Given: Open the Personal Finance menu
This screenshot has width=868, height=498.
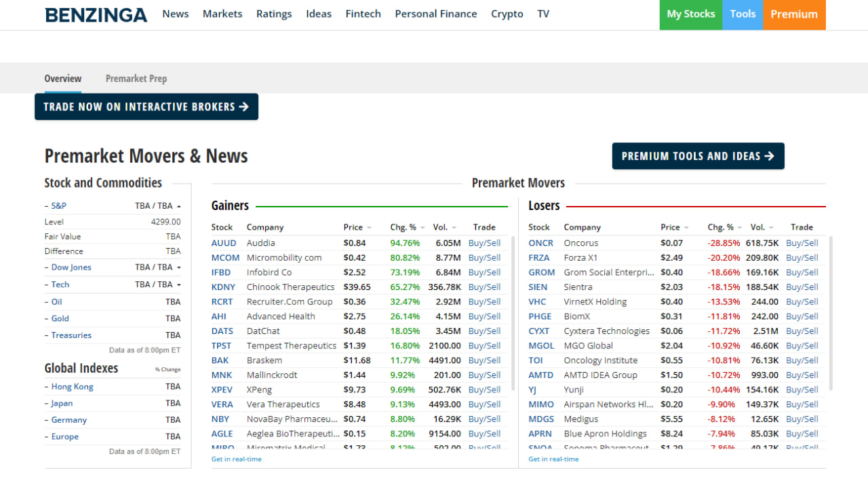Looking at the screenshot, I should (436, 14).
